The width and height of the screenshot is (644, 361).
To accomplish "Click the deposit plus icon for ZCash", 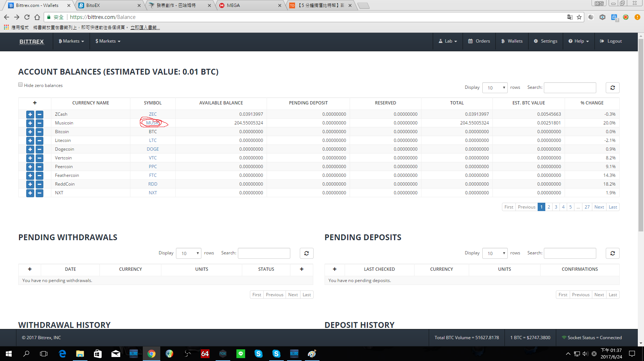I will [x=30, y=114].
